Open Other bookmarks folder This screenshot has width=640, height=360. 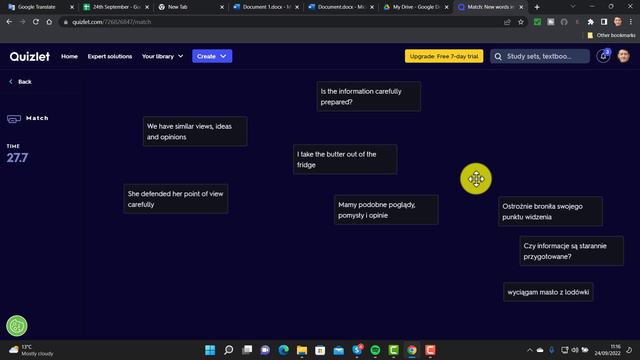611,36
